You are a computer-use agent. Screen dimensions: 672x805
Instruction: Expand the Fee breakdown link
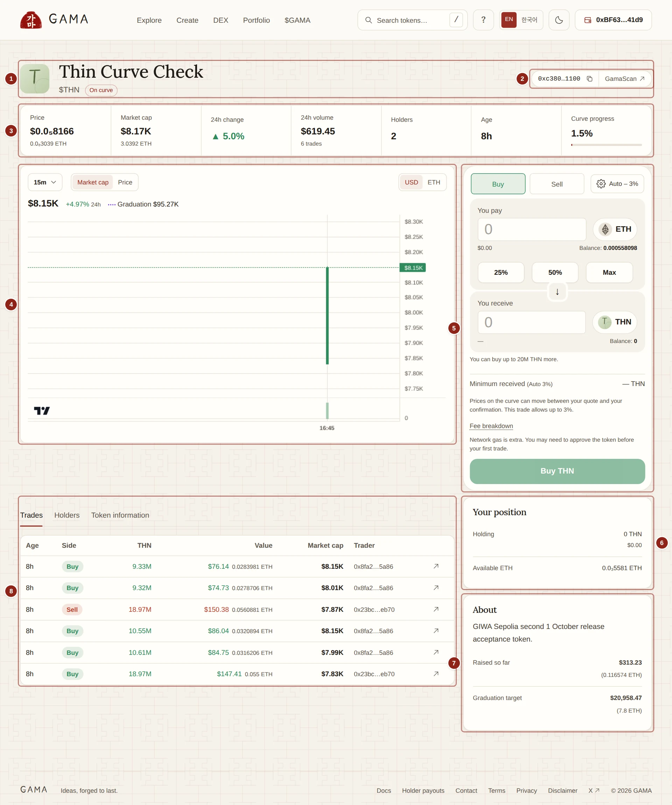[x=491, y=426]
